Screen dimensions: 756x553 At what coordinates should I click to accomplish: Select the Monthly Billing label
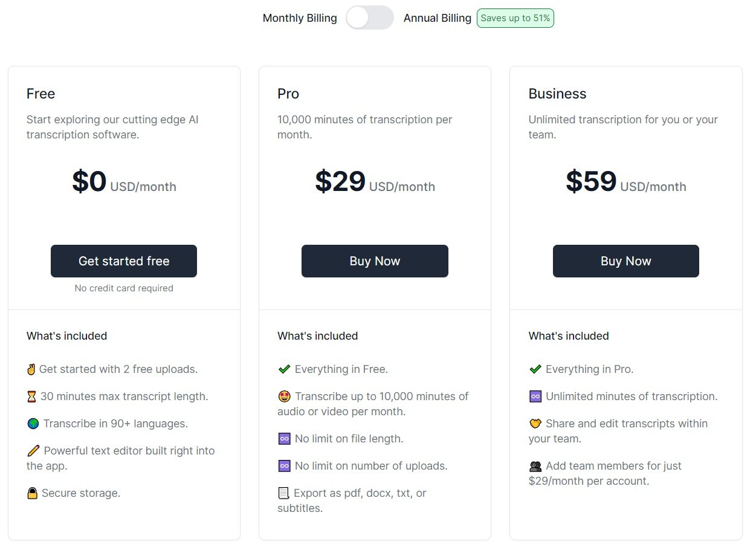[x=299, y=18]
